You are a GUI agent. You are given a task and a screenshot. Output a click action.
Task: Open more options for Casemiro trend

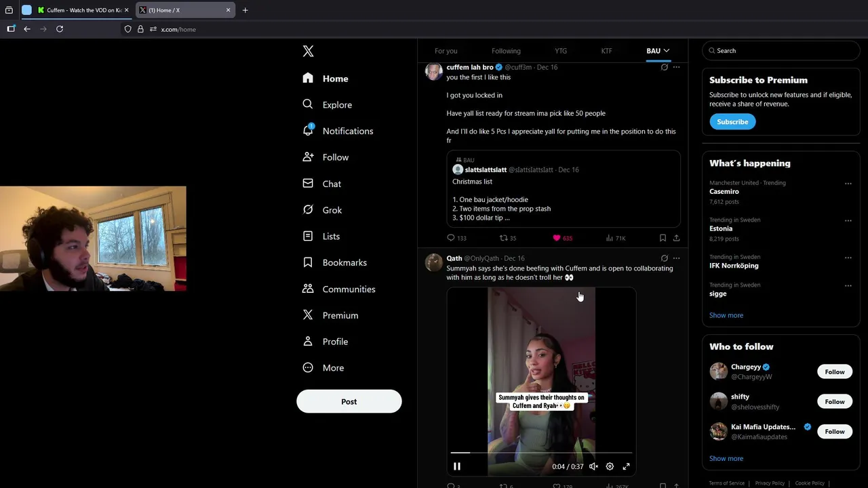coord(848,184)
